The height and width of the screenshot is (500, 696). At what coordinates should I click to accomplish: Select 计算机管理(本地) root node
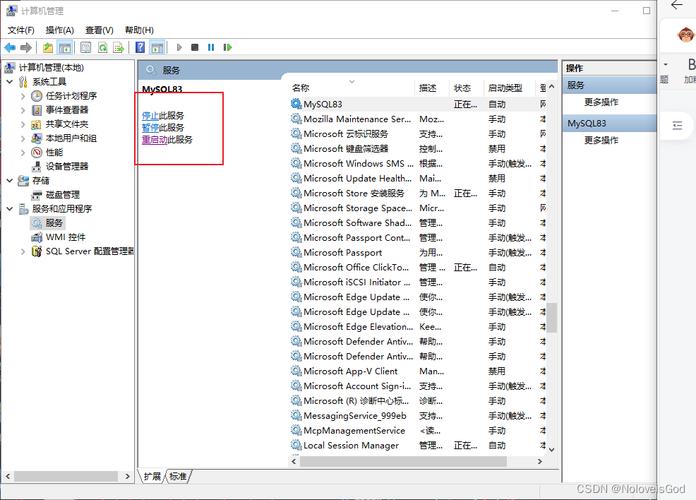[x=51, y=67]
